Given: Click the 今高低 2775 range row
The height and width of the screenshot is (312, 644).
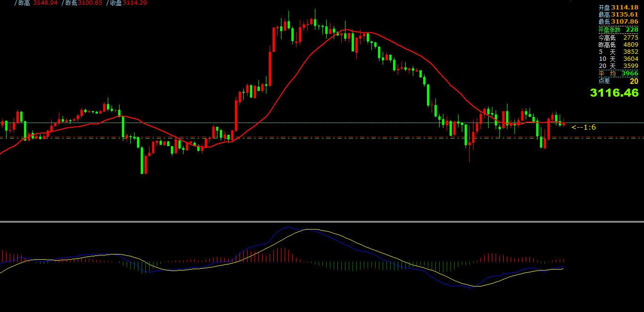Looking at the screenshot, I should [x=618, y=37].
